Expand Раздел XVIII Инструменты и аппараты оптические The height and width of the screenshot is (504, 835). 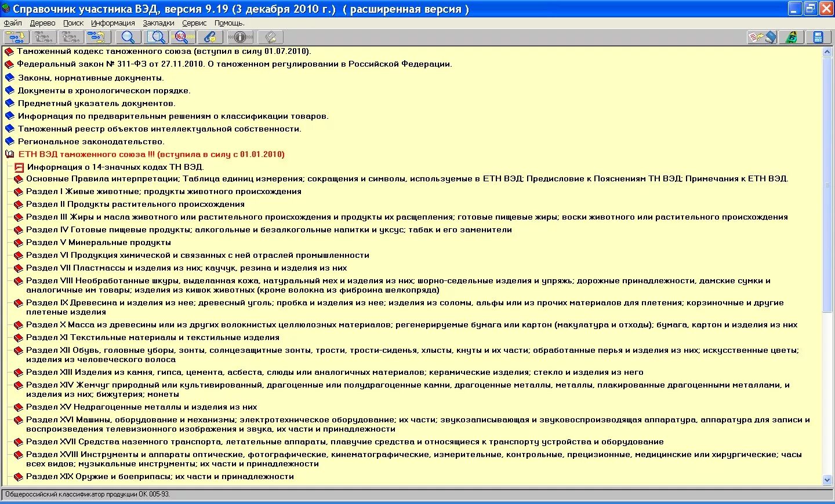point(414,459)
